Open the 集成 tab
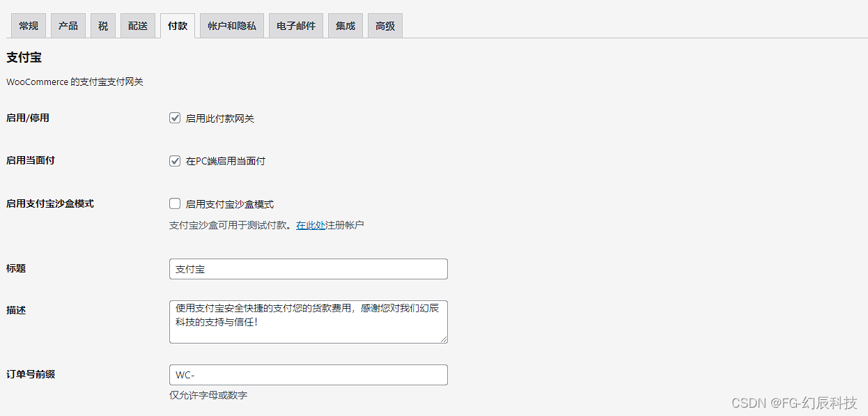Image resolution: width=868 pixels, height=416 pixels. click(346, 26)
